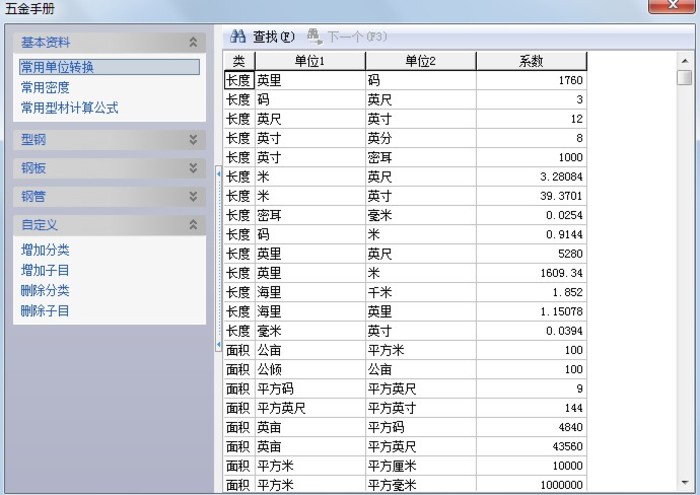700x495 pixels.
Task: Click coefficient cell 5280
Action: [531, 254]
